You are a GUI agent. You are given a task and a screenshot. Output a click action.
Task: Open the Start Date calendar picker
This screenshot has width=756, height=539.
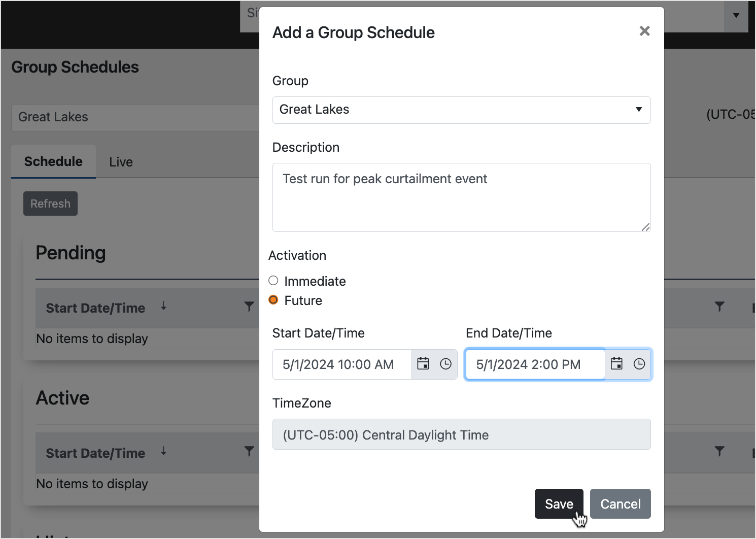tap(423, 364)
